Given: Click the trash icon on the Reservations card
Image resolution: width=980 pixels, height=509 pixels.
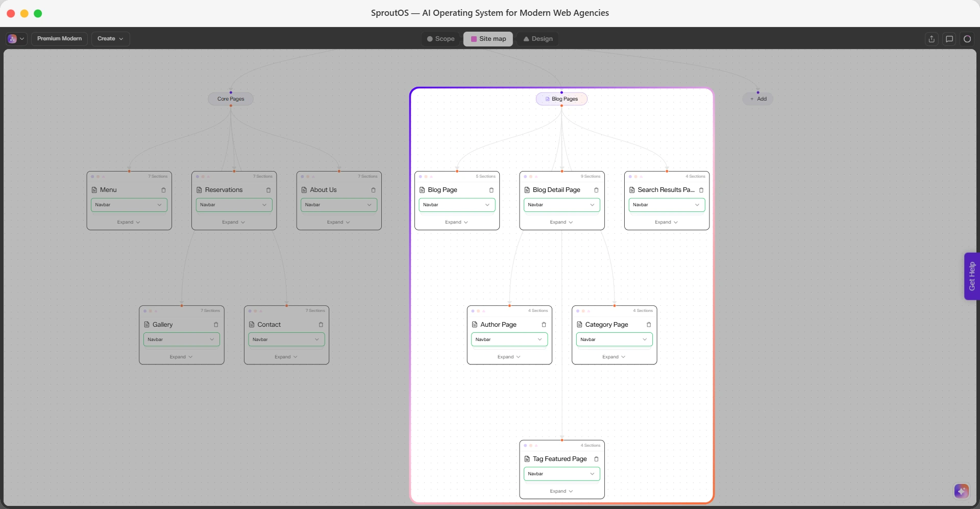Looking at the screenshot, I should 268,190.
